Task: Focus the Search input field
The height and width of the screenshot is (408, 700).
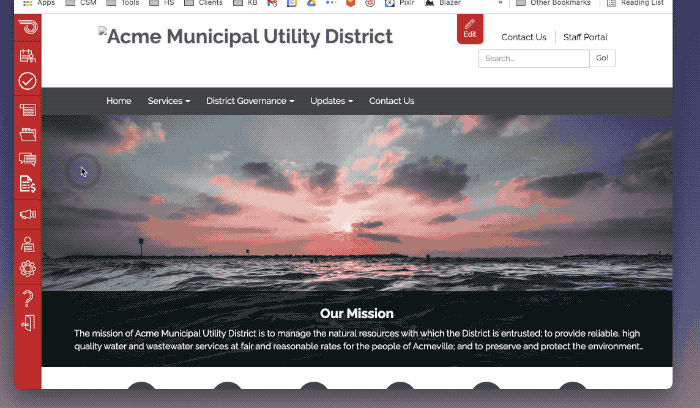Action: click(x=534, y=58)
